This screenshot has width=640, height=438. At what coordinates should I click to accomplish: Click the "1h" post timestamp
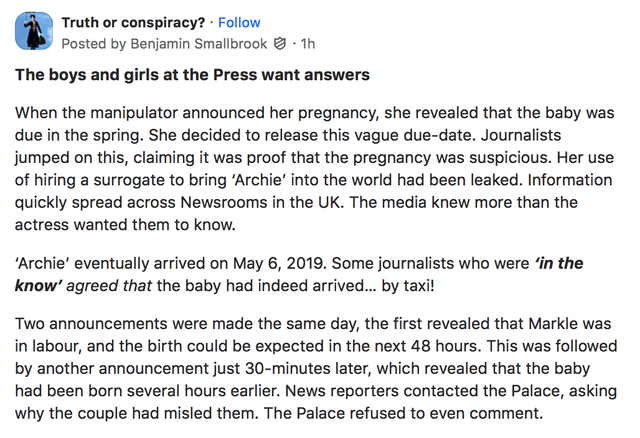[x=308, y=43]
